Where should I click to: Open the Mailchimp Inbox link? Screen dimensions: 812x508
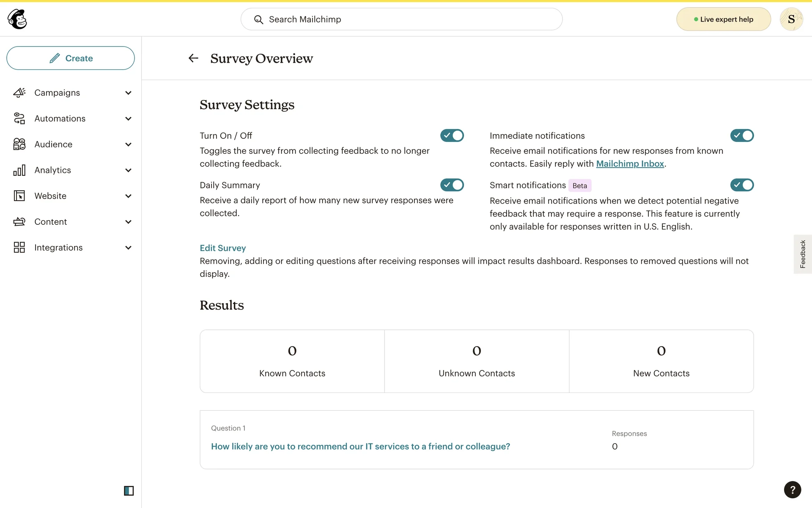tap(630, 164)
